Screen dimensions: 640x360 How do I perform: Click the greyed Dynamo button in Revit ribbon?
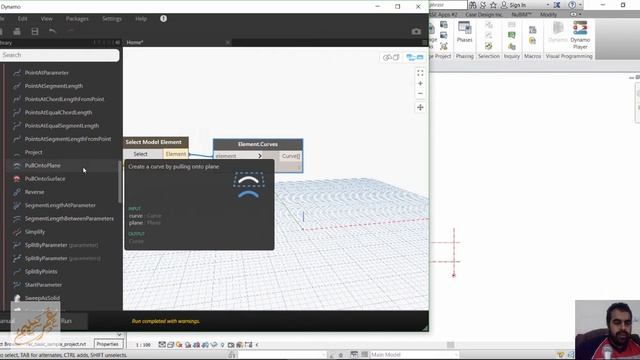pyautogui.click(x=558, y=33)
